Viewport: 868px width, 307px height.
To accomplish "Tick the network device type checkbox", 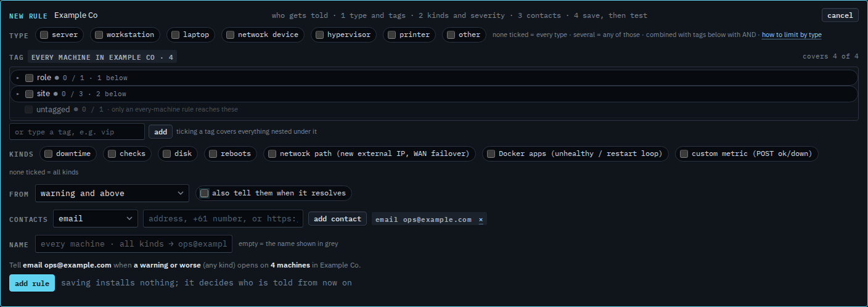I will 230,35.
